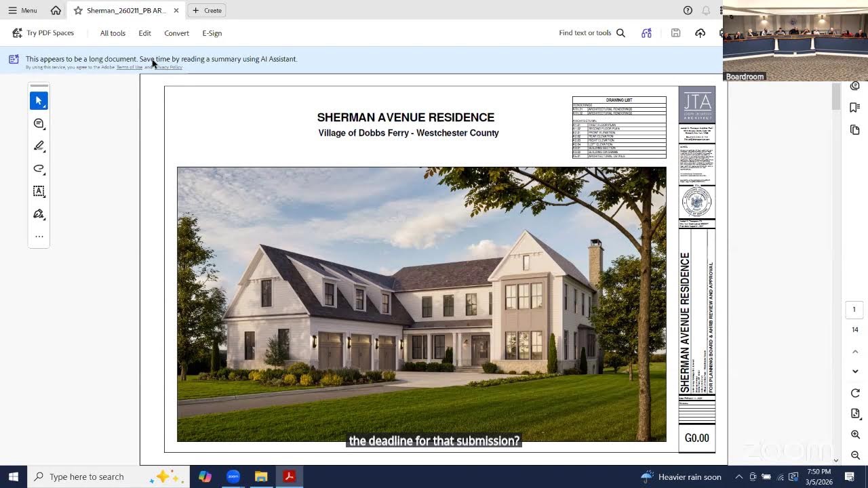Choose the Add text box tool

click(x=39, y=191)
